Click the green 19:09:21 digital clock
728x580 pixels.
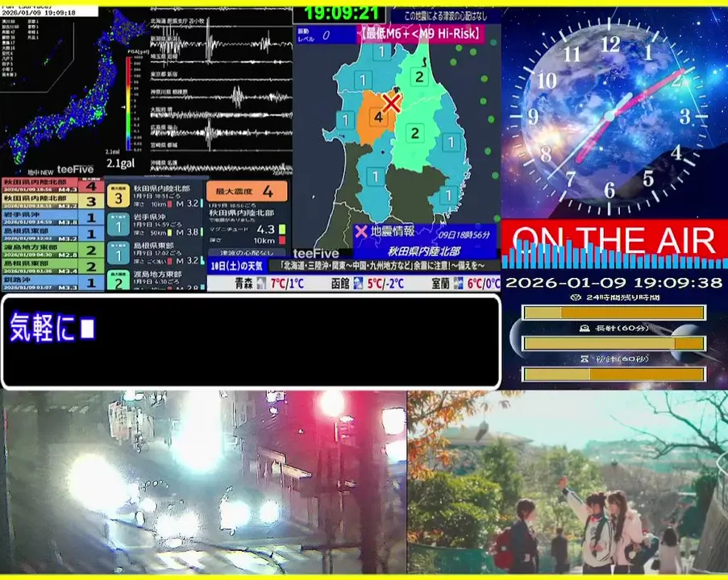pyautogui.click(x=342, y=14)
